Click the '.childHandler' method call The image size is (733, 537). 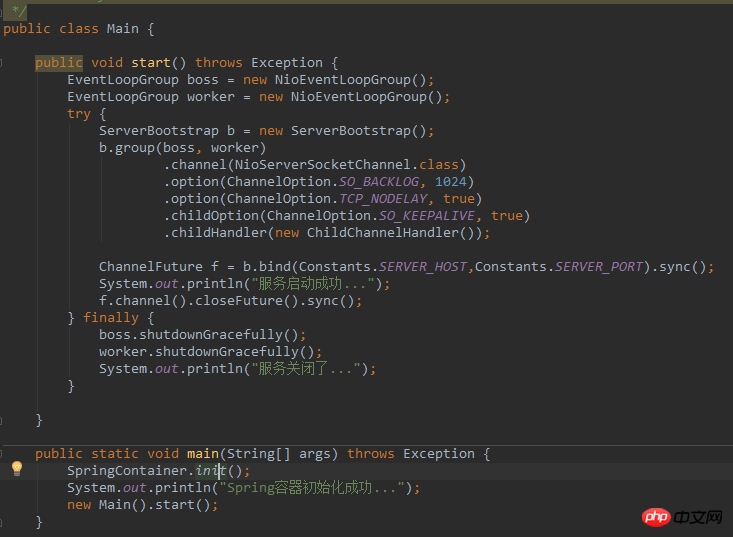215,233
